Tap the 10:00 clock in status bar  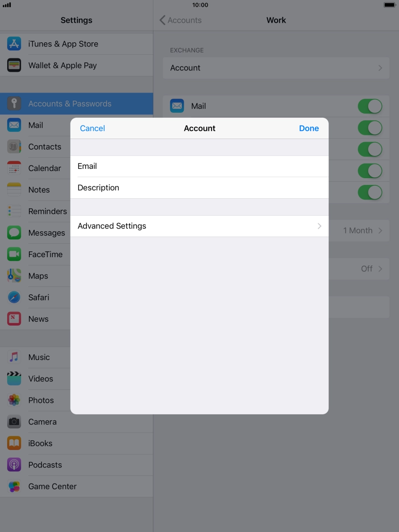[x=200, y=5]
